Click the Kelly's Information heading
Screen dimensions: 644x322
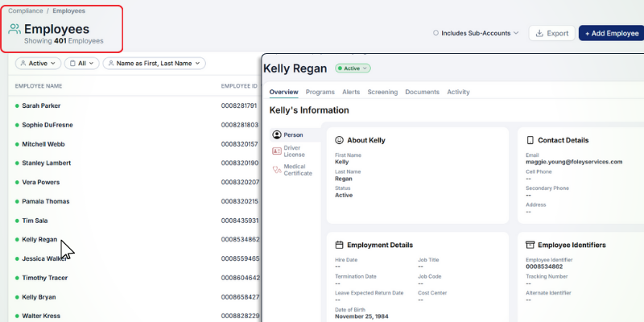[x=309, y=110]
